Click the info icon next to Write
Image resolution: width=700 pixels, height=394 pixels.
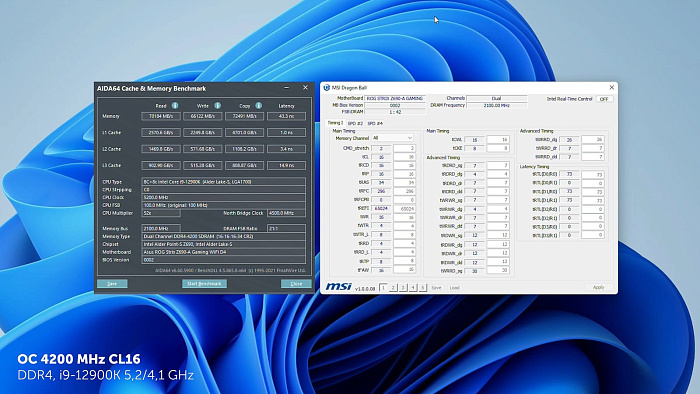[217, 106]
